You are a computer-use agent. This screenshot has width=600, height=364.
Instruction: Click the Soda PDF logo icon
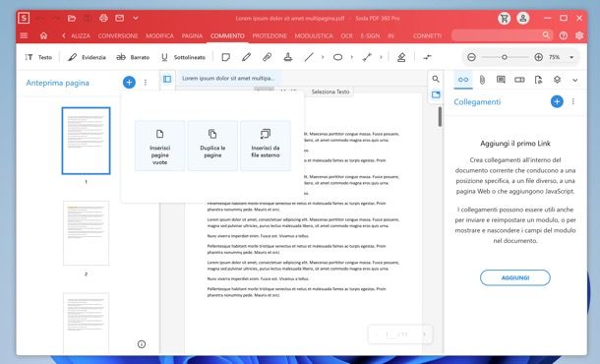(24, 18)
